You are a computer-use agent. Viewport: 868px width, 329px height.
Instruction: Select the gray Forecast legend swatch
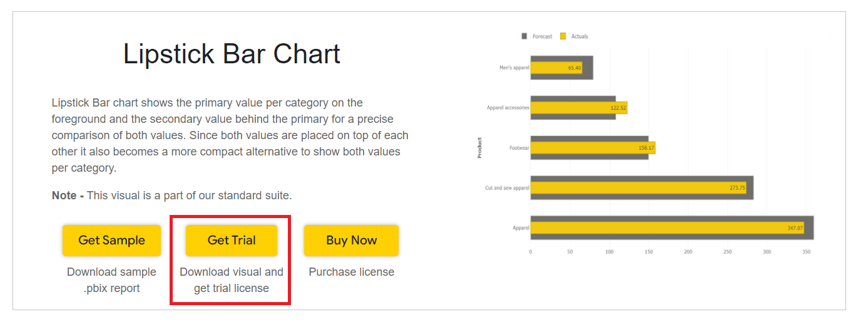point(524,36)
